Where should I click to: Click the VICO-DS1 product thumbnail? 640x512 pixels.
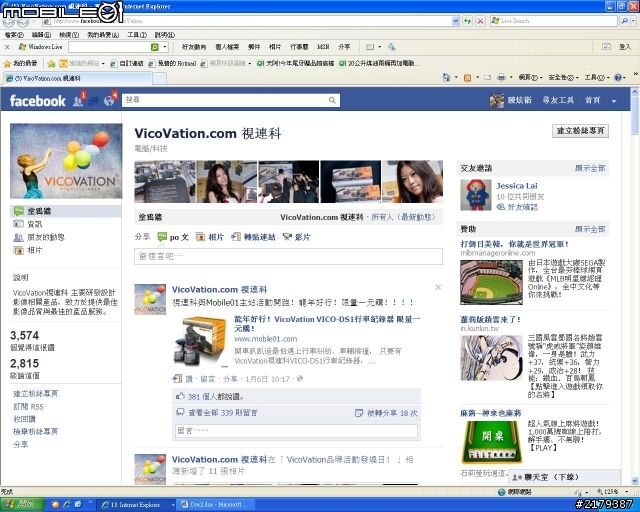(200, 341)
